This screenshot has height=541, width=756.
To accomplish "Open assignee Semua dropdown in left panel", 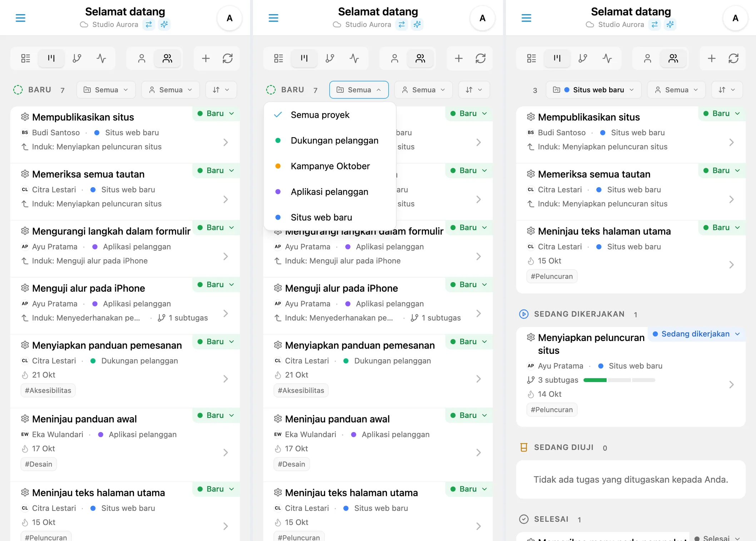I will [170, 90].
